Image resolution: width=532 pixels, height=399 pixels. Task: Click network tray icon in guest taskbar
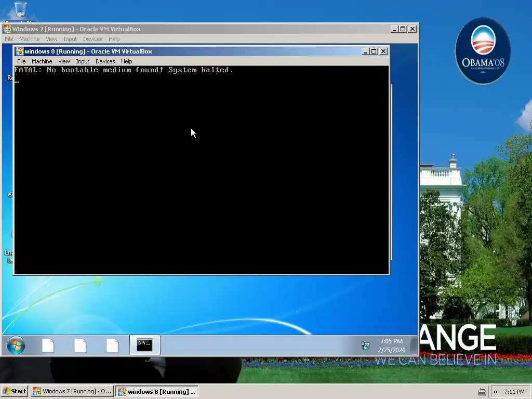click(365, 345)
